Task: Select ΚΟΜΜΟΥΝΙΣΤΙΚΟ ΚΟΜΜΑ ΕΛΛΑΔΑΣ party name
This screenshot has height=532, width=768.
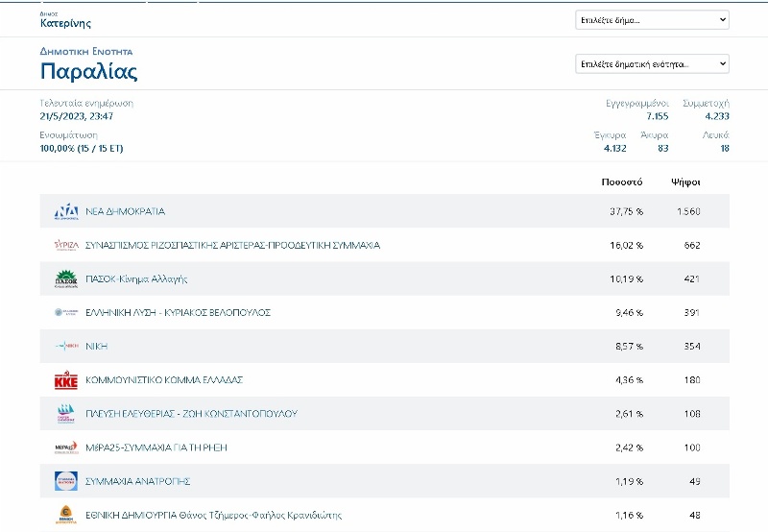Action: tap(164, 379)
